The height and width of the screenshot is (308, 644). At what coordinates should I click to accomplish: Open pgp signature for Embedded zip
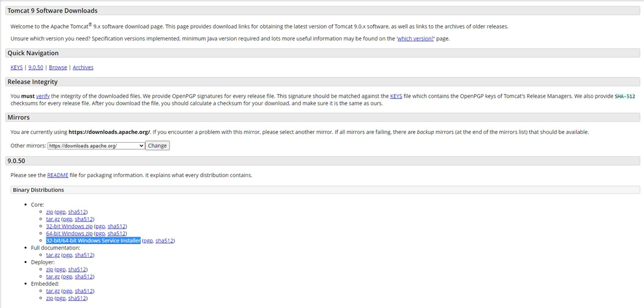[x=61, y=298]
